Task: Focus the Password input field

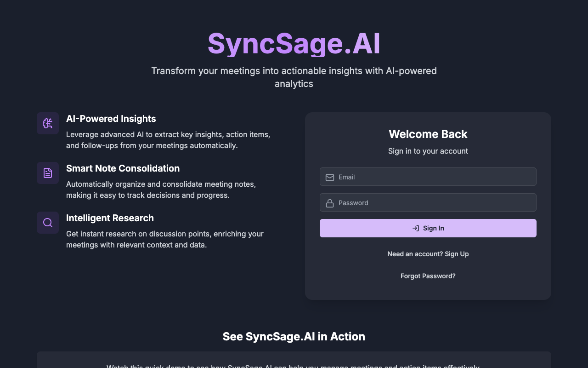Action: (428, 202)
